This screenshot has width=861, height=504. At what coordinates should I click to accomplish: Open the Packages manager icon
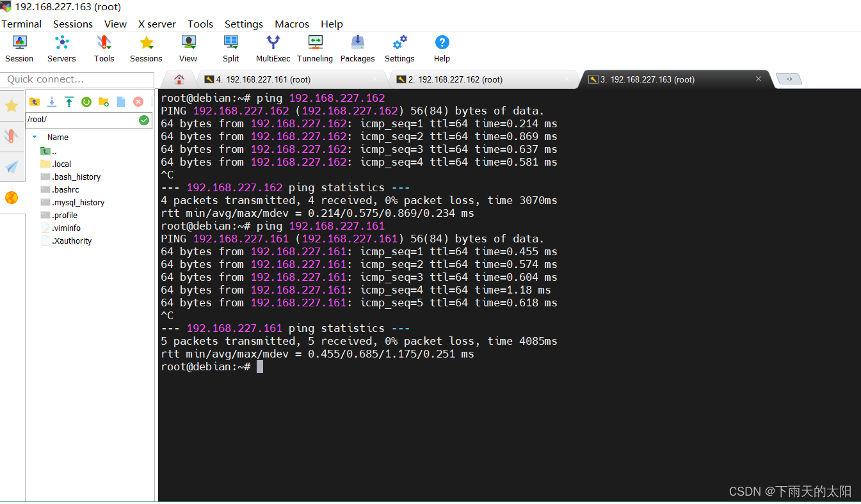[x=357, y=49]
